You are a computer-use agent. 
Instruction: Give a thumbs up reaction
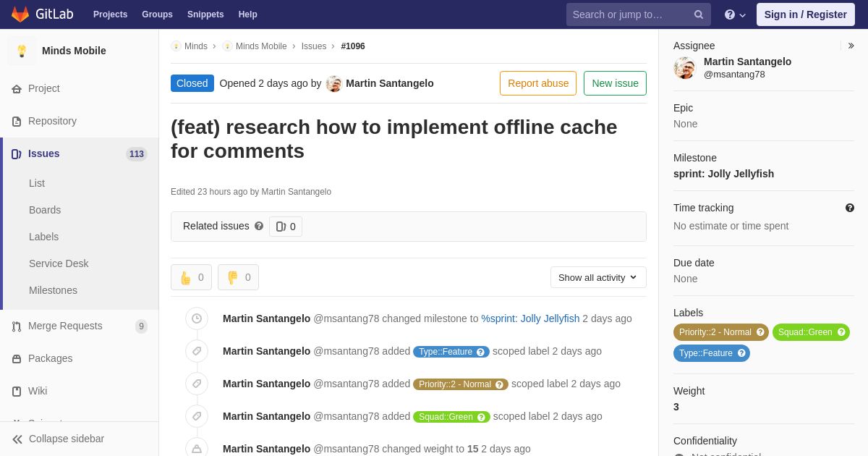(191, 277)
